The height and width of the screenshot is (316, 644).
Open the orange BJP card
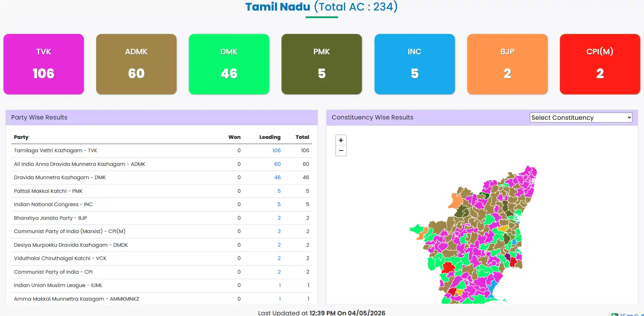click(x=507, y=64)
